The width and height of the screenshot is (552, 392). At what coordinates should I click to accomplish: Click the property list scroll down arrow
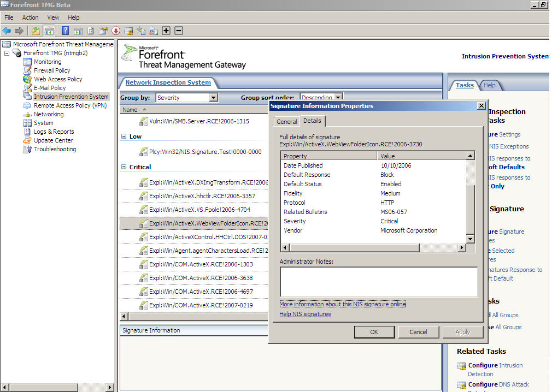[471, 239]
